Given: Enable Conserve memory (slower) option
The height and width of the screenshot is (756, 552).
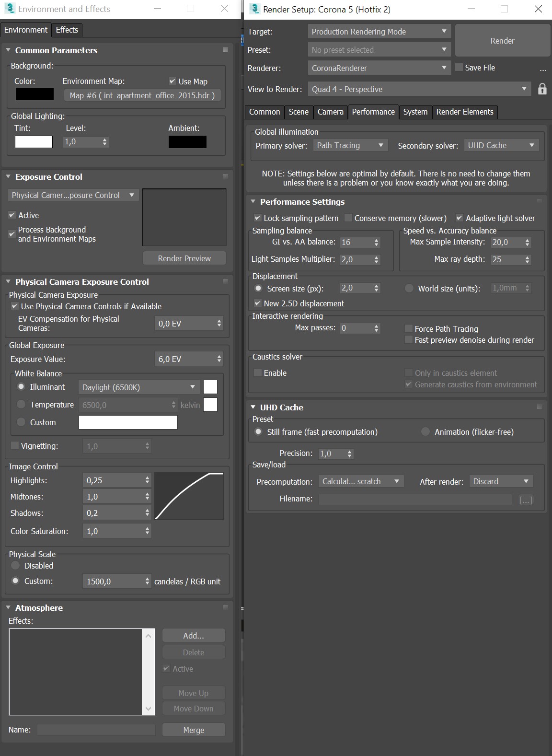Looking at the screenshot, I should (x=348, y=218).
